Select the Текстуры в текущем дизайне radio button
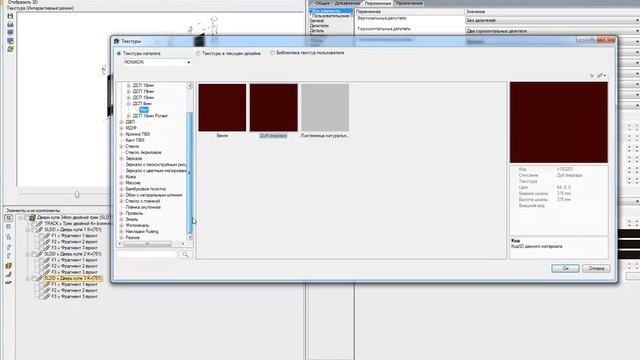 point(198,53)
